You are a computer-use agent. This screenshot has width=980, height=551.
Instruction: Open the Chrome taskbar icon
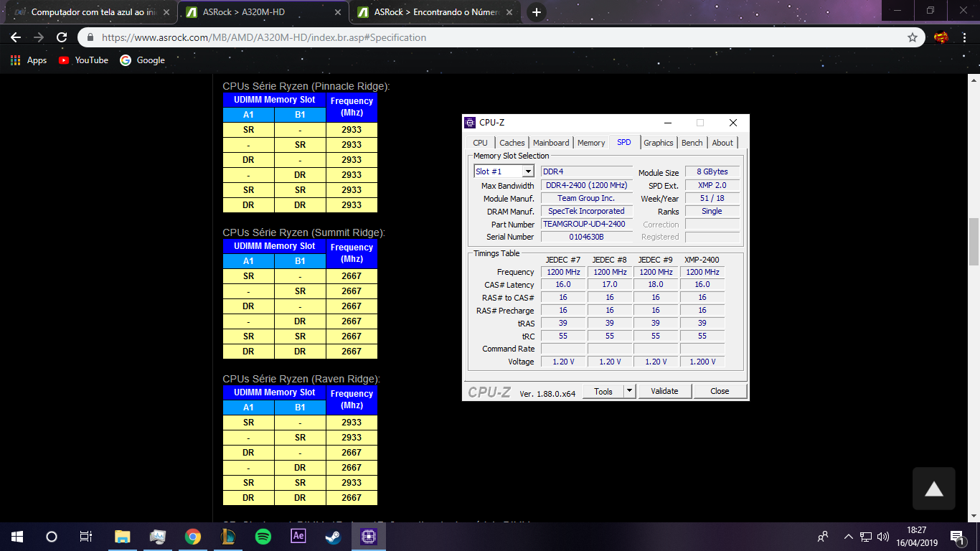click(193, 536)
